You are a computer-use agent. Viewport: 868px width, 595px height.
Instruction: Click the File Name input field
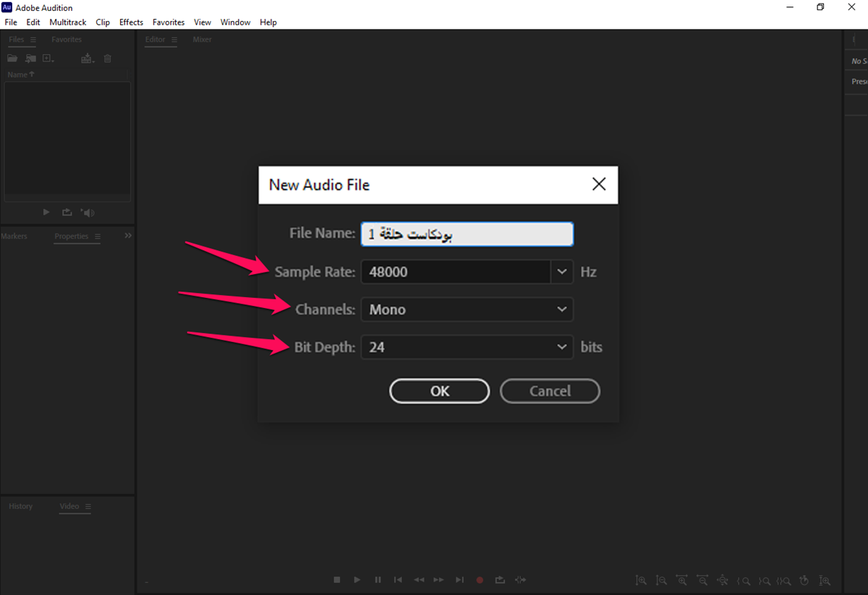pyautogui.click(x=467, y=234)
